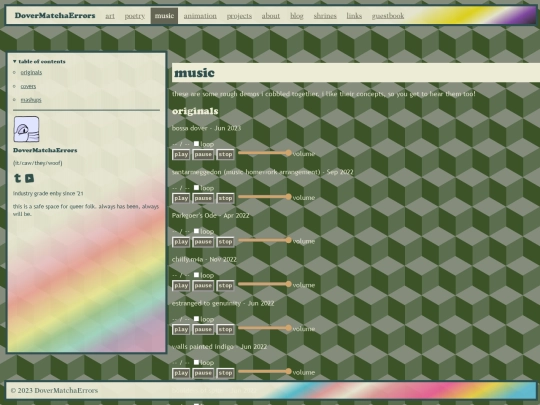Image resolution: width=540 pixels, height=405 pixels.
Task: Pause Parkgoer's Ode
Action: pyautogui.click(x=203, y=242)
